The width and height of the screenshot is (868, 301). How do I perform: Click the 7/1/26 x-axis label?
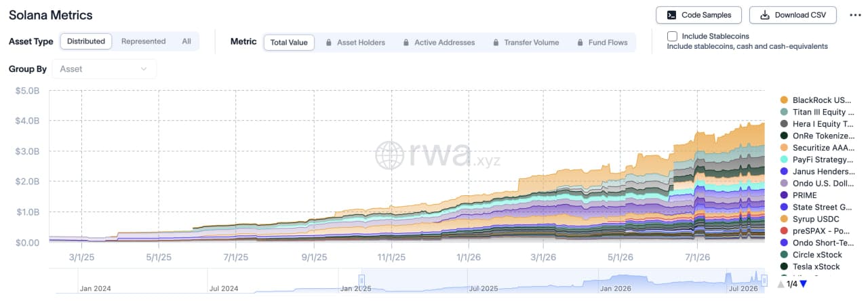click(698, 258)
